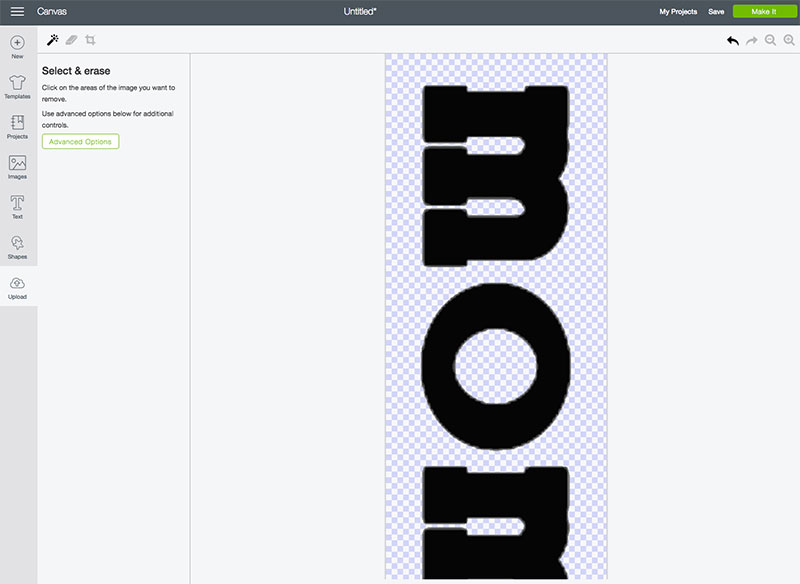This screenshot has height=584, width=800.
Task: Open the Text tool in the sidebar
Action: tap(17, 207)
